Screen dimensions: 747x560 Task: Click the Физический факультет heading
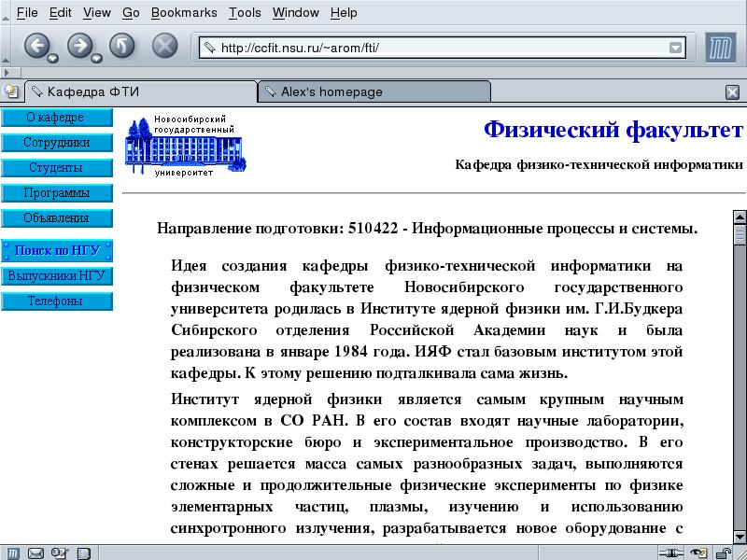pyautogui.click(x=613, y=130)
